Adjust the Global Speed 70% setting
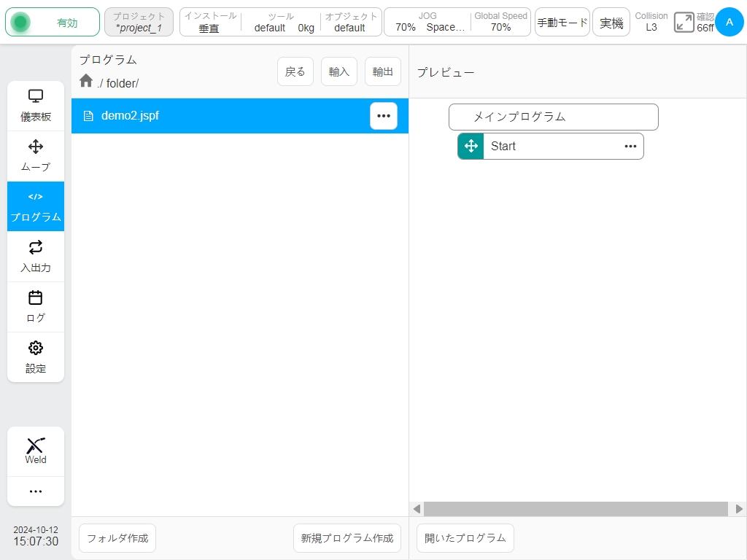The image size is (747, 560). [x=500, y=22]
